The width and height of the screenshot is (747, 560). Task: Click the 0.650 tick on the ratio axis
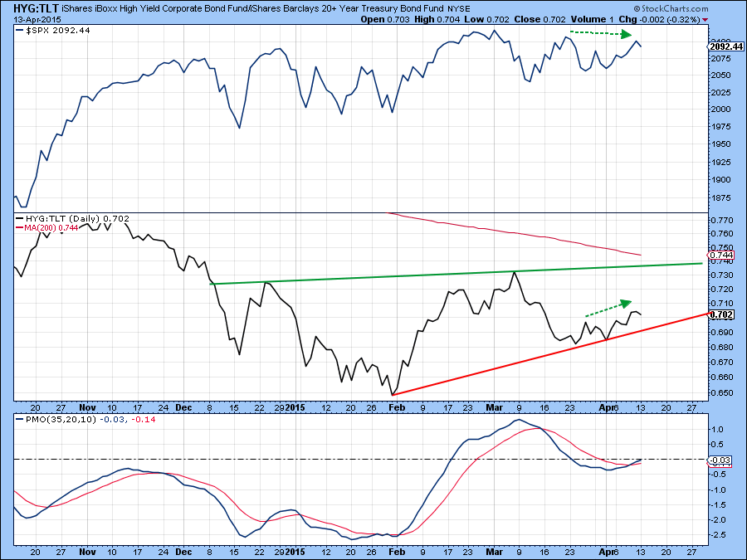(x=721, y=393)
